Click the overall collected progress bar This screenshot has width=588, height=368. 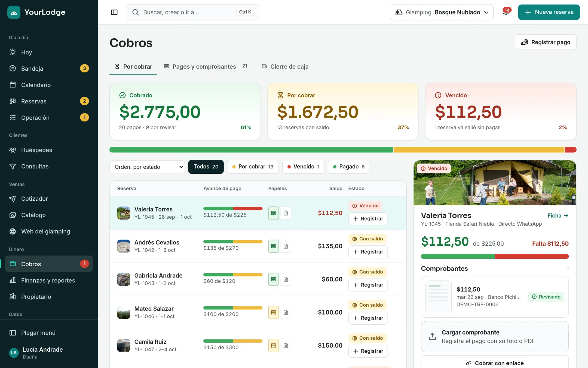click(343, 150)
